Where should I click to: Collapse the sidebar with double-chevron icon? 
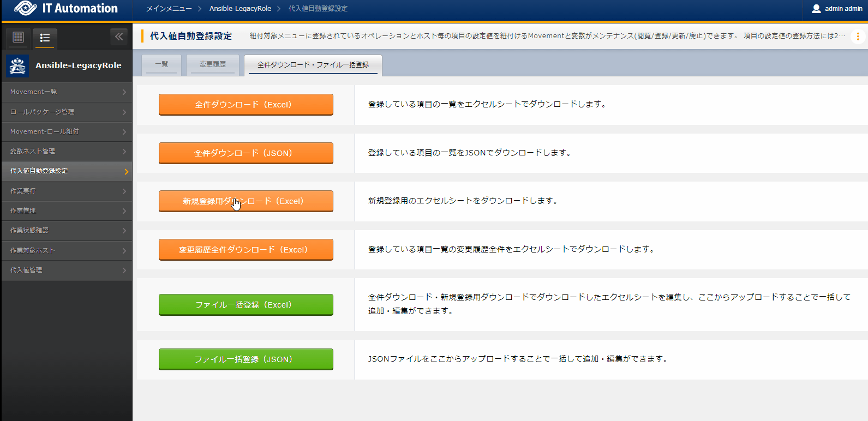tap(119, 37)
